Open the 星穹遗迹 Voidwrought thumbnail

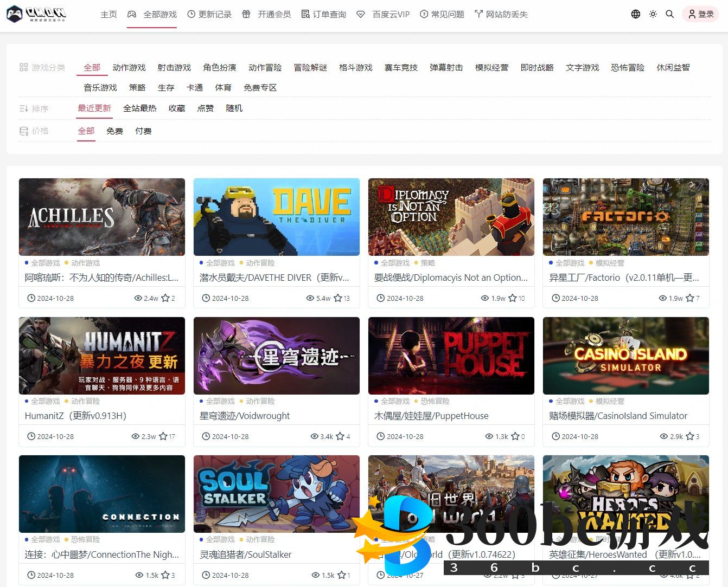click(277, 356)
